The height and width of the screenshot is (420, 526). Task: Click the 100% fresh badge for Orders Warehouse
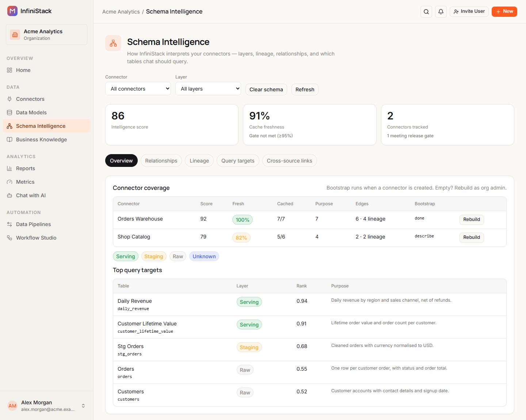(x=243, y=220)
